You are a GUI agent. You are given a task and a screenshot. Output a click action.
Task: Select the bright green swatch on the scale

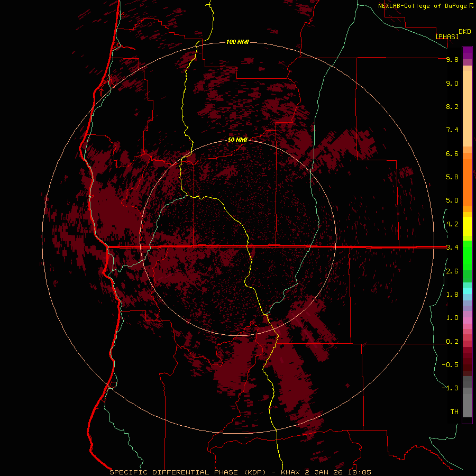[x=467, y=255]
